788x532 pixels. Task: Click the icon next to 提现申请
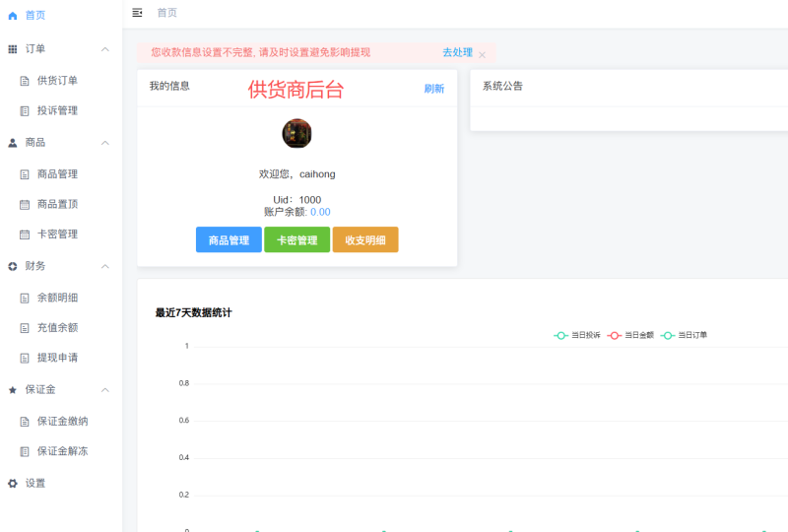click(24, 358)
